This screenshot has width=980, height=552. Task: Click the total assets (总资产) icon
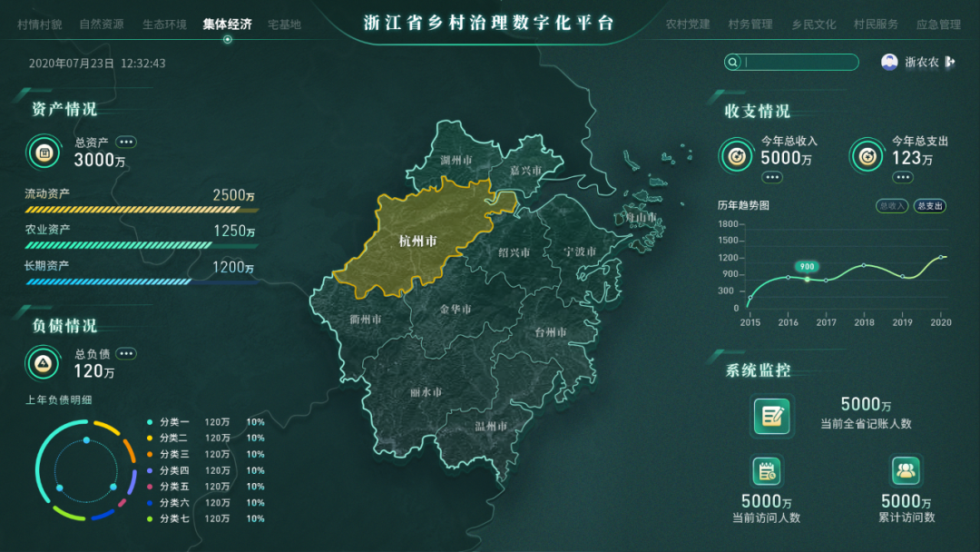pos(44,153)
